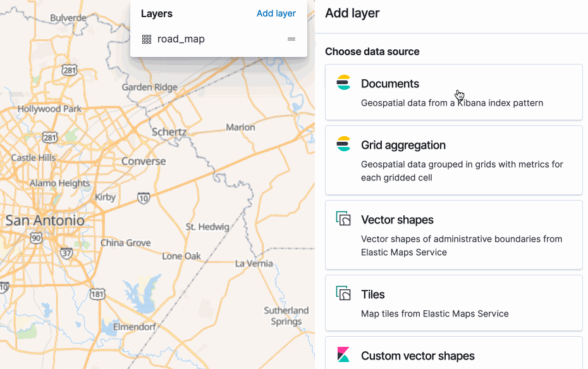Image resolution: width=588 pixels, height=369 pixels.
Task: Click the Marion map label
Action: [240, 127]
